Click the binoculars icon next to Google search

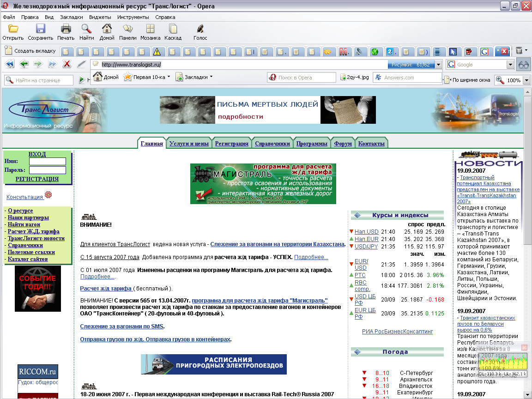pos(524,65)
